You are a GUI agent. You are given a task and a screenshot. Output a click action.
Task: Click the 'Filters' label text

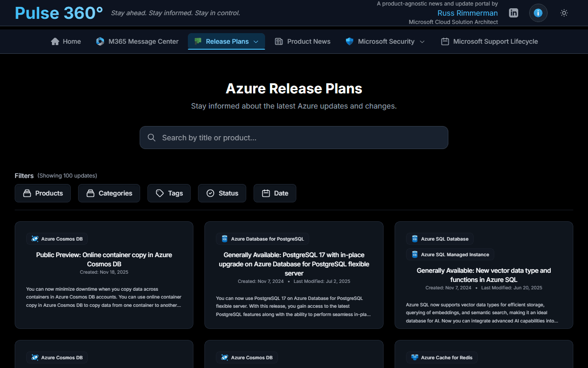[x=24, y=176]
